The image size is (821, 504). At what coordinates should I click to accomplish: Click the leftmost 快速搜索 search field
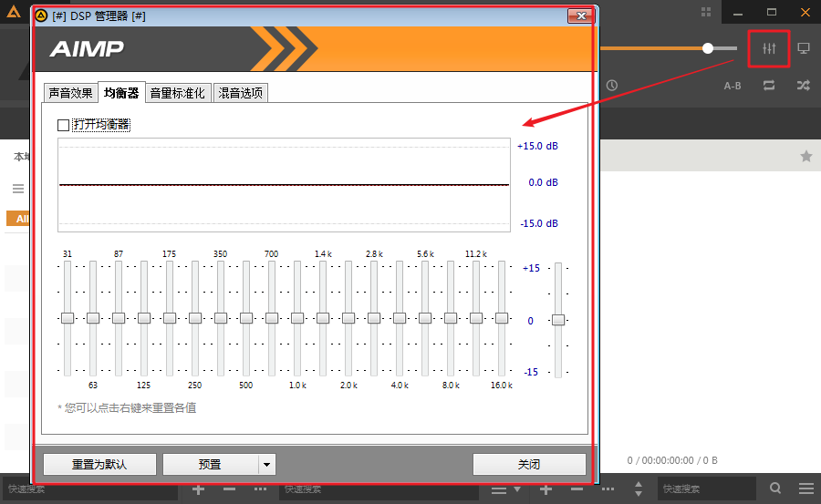[90, 489]
